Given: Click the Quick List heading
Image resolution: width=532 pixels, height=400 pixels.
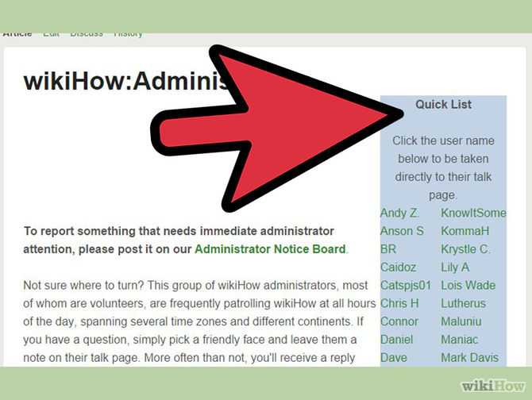Looking at the screenshot, I should coord(443,105).
